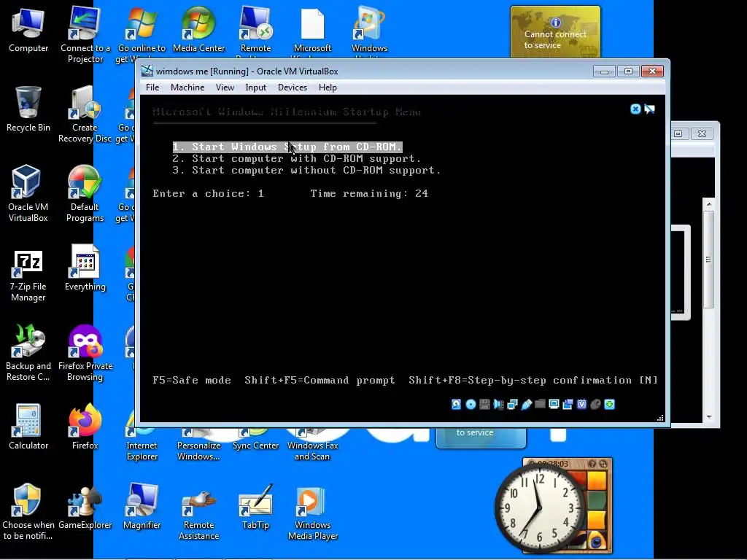Launch the Everything search shortcut
The image size is (747, 560).
coord(85,268)
